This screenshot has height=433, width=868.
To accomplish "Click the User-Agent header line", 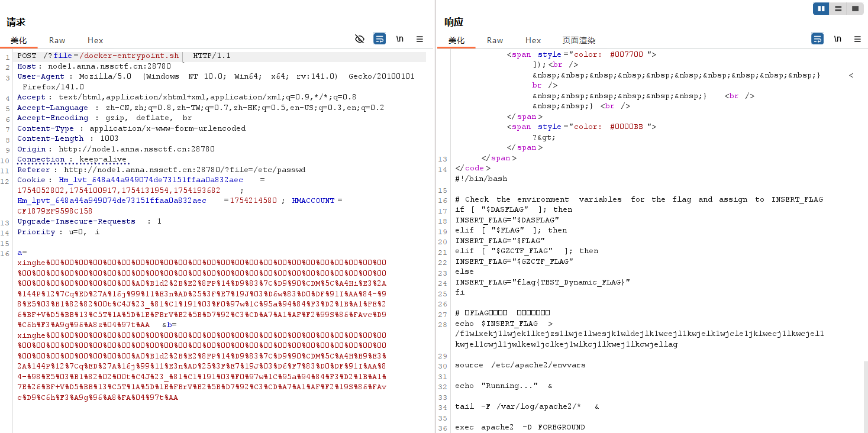I will 216,82.
